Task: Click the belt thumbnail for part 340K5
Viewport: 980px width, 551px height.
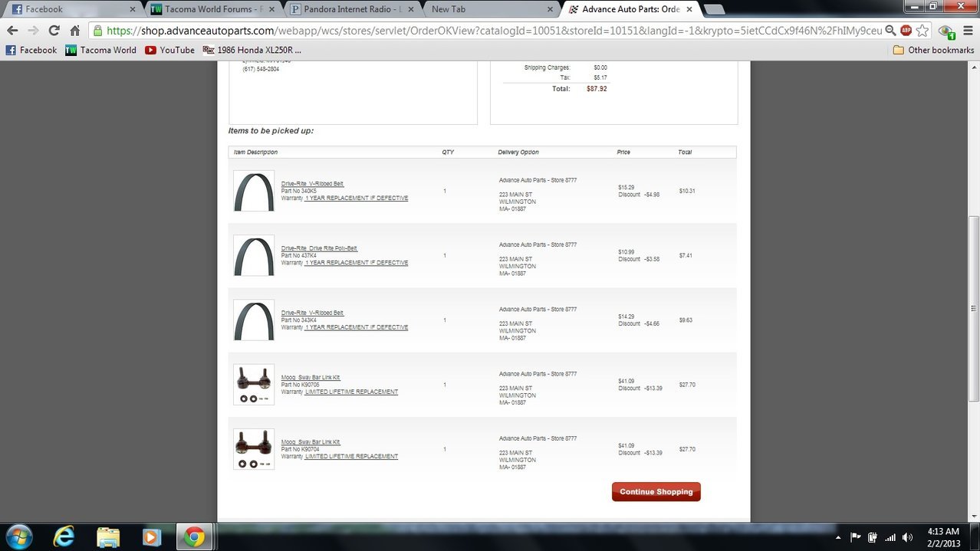Action: click(254, 191)
